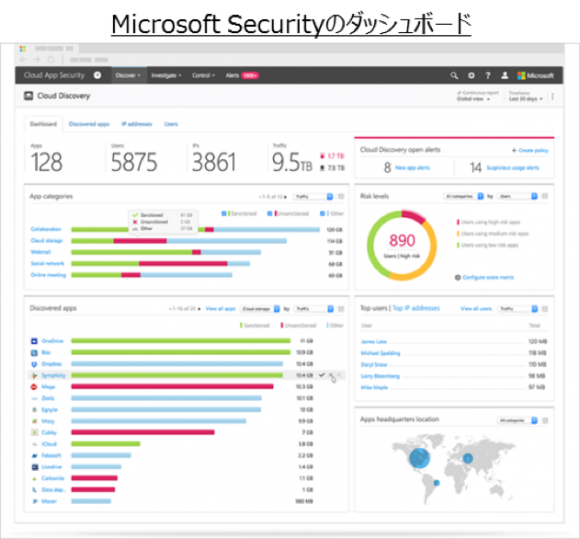Click the Livedrive app icon

(34, 467)
